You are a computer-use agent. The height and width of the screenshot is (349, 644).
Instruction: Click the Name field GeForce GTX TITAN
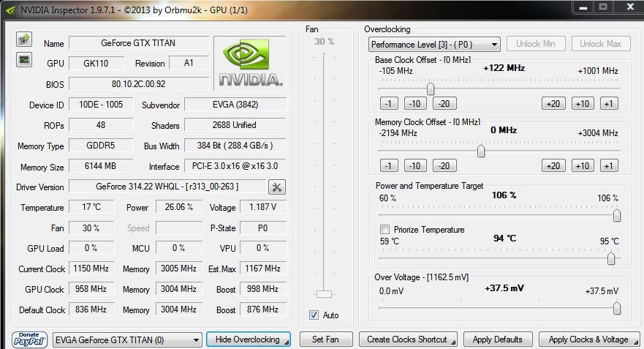[138, 42]
